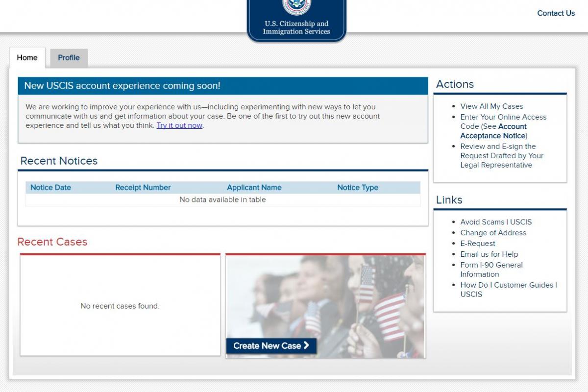Open How Do I Customer Guides link
Image resolution: width=588 pixels, height=392 pixels.
point(509,290)
